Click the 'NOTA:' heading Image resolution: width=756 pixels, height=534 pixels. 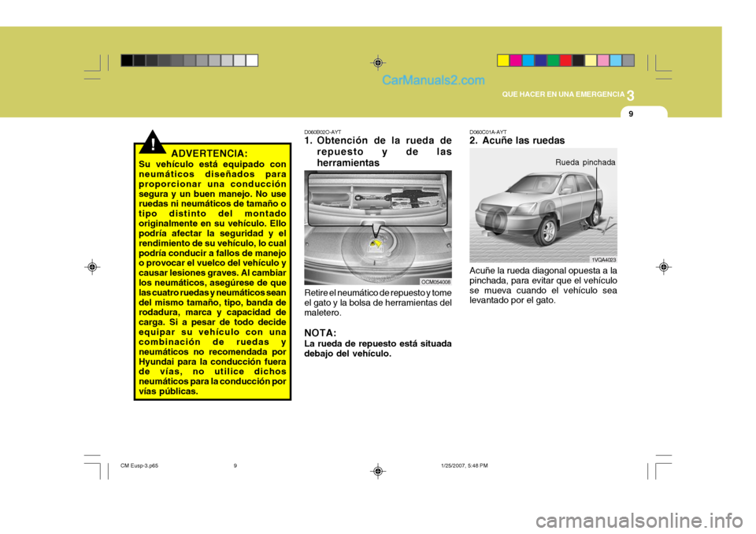321,333
